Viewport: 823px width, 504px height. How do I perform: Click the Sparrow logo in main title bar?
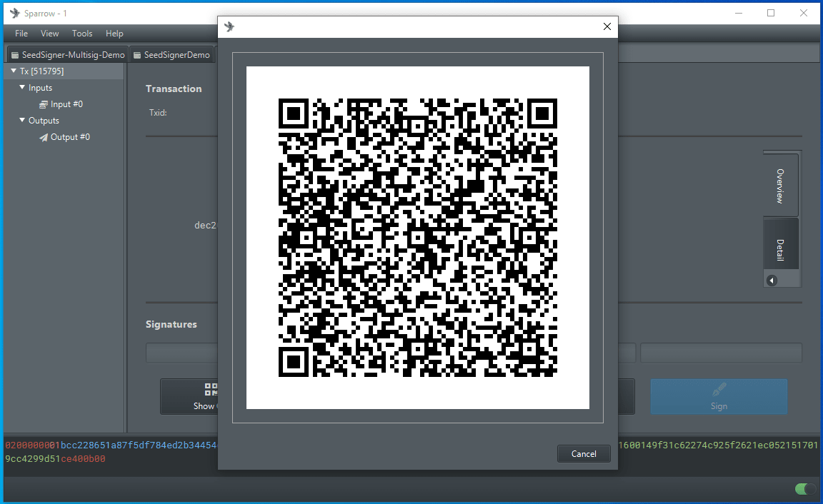[x=14, y=13]
